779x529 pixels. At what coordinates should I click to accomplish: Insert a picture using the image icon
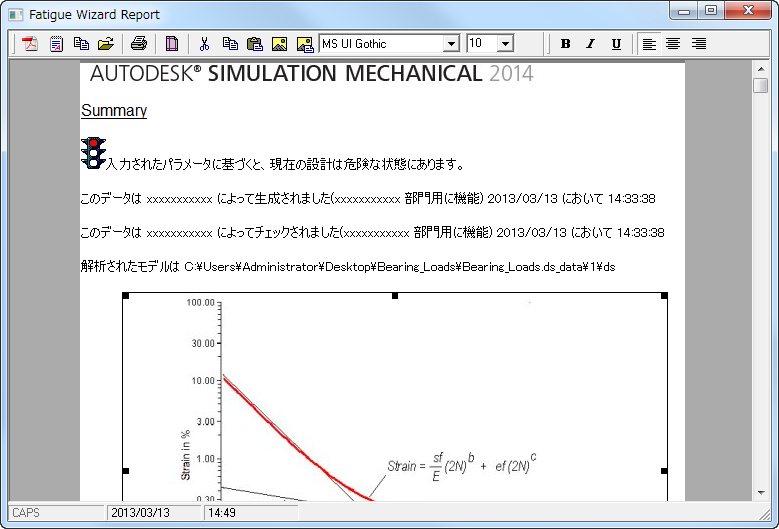(x=279, y=44)
